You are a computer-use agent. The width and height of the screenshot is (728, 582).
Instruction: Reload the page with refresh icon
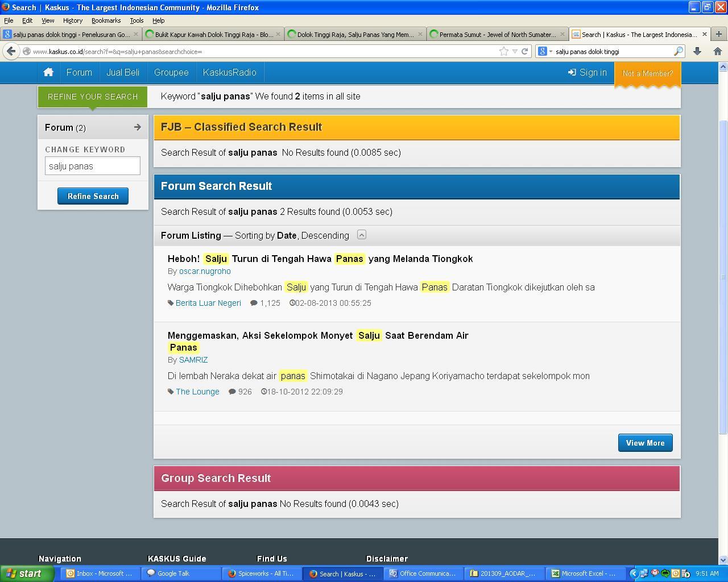pos(525,51)
